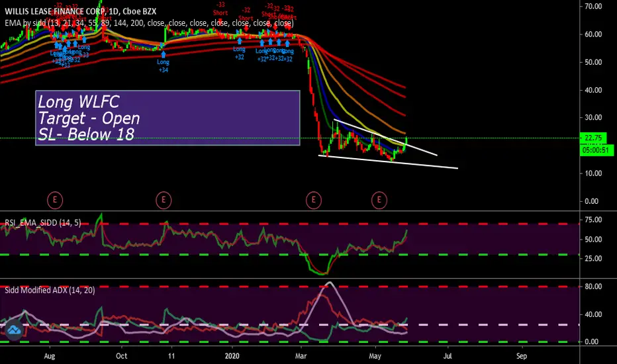
Task: Select the upper falling wedge trendline
Action: [385, 138]
